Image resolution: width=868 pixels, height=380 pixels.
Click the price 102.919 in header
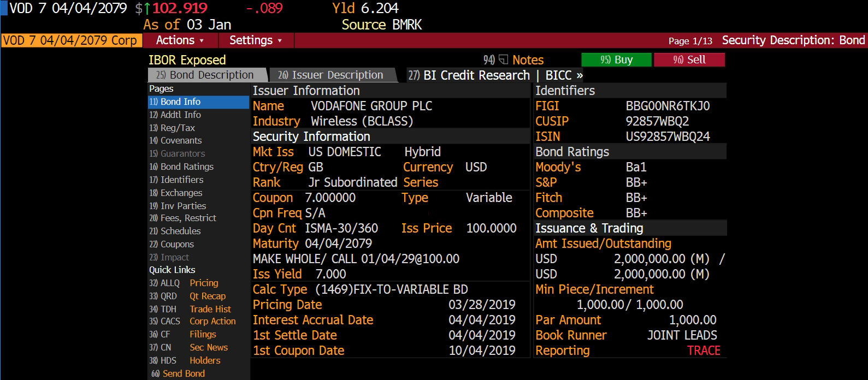[x=180, y=8]
